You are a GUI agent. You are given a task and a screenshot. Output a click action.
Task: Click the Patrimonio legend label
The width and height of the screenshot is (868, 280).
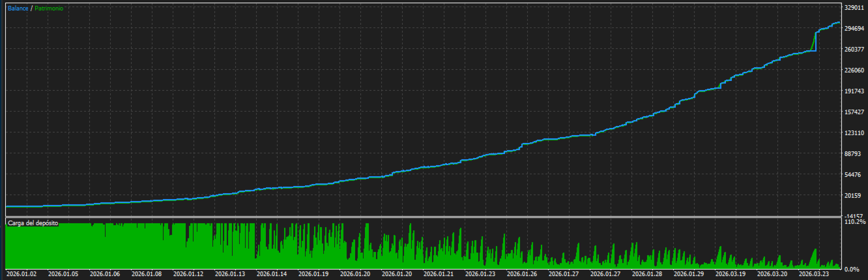click(x=50, y=8)
